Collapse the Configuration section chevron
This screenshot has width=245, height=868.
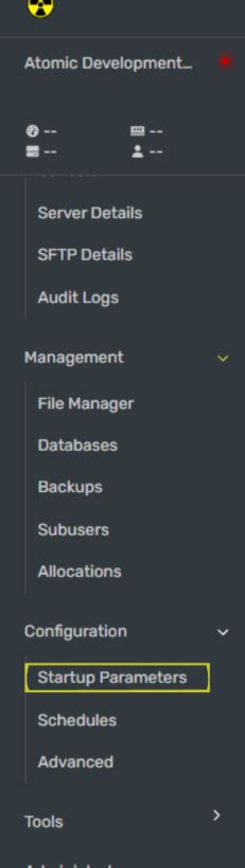click(x=223, y=632)
